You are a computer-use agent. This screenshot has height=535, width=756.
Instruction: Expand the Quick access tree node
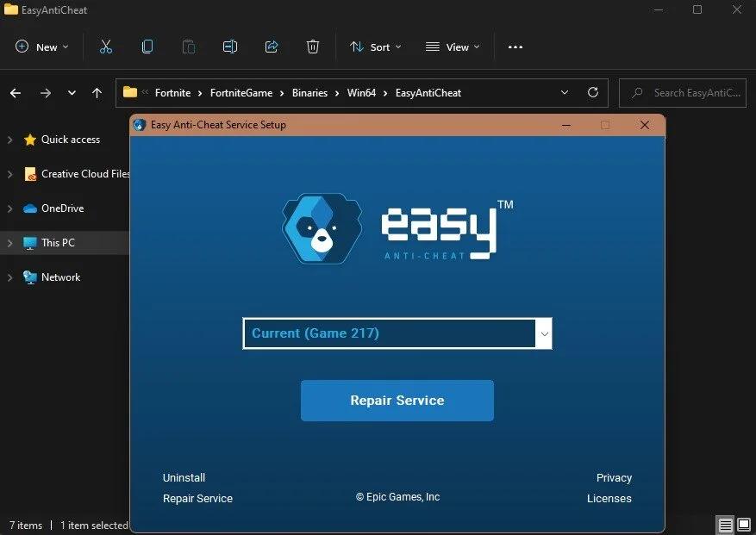point(9,140)
